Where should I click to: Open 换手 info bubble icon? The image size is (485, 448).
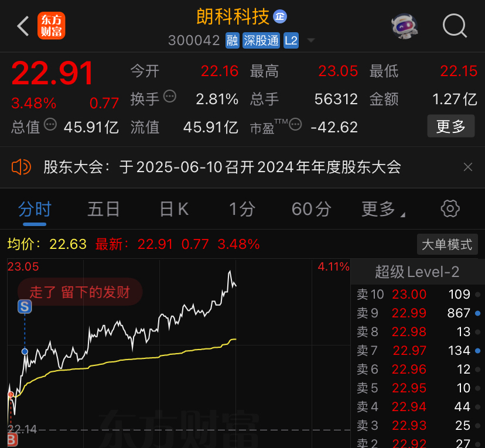(x=170, y=96)
